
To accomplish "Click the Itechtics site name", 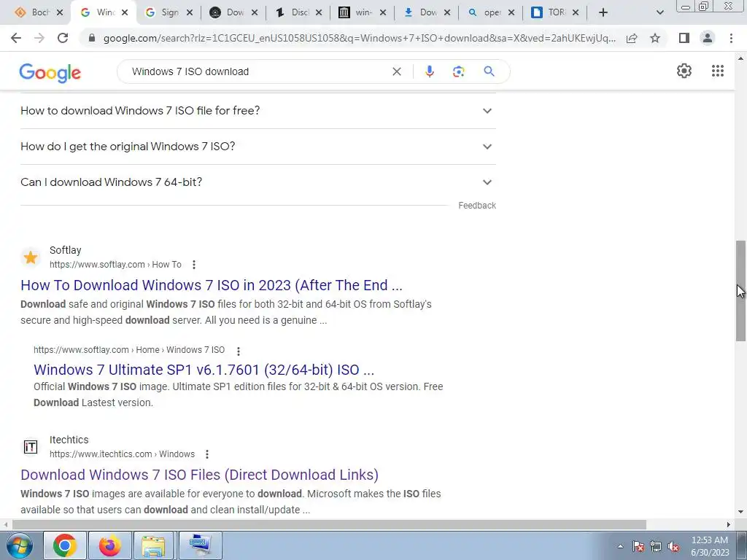I will [x=69, y=440].
